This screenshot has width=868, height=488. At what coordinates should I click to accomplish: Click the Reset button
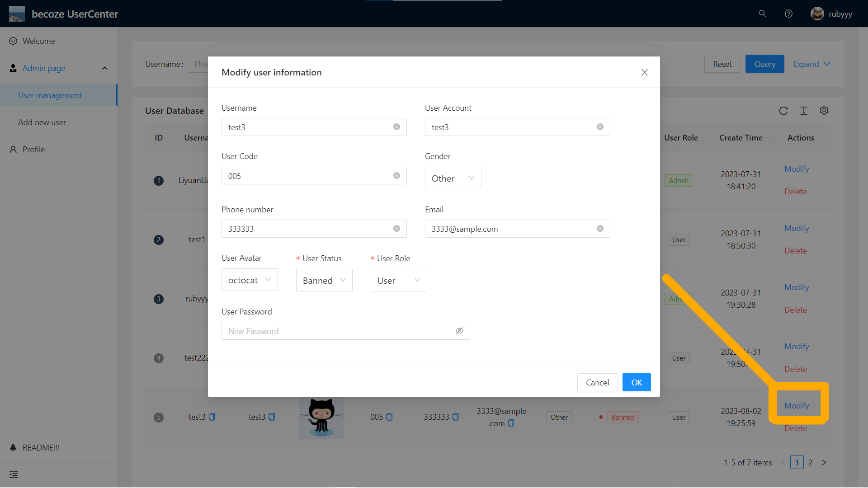pyautogui.click(x=722, y=64)
